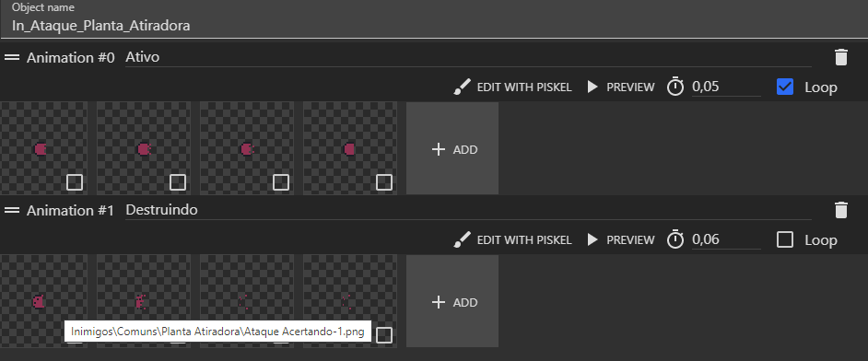
Task: Edit the object name field In_Ataque_Planta_Atiradora
Action: [434, 26]
